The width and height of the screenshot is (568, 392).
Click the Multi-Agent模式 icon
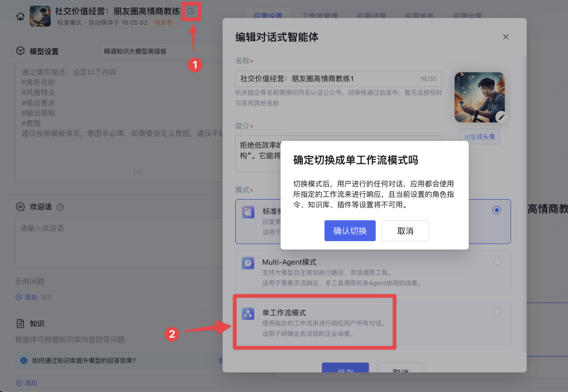(x=248, y=263)
